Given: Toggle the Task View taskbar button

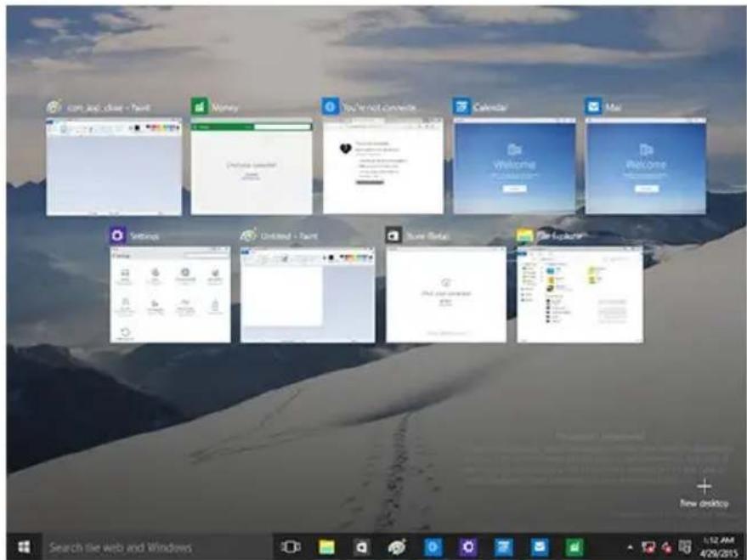Looking at the screenshot, I should pos(290,547).
